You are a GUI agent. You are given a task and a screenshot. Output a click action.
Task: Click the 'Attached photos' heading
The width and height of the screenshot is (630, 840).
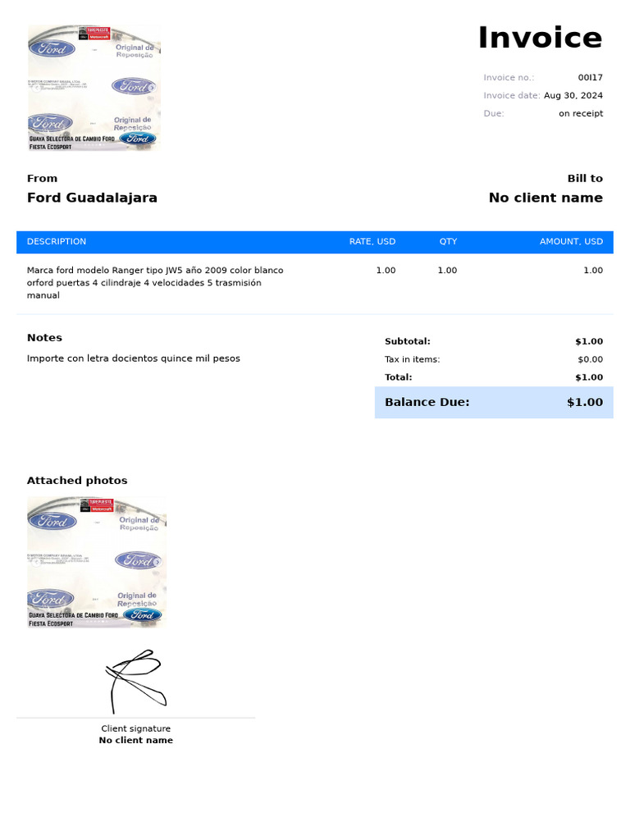(77, 481)
